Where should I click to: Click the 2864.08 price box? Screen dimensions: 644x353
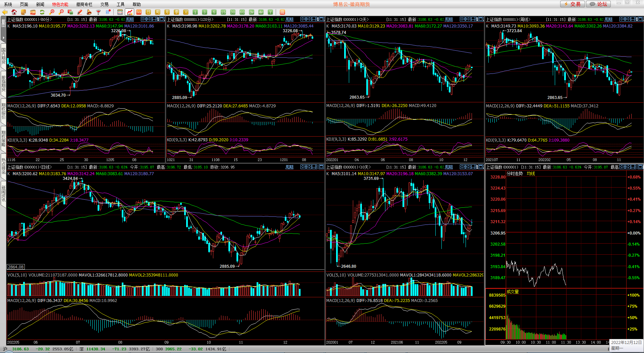[x=16, y=267]
